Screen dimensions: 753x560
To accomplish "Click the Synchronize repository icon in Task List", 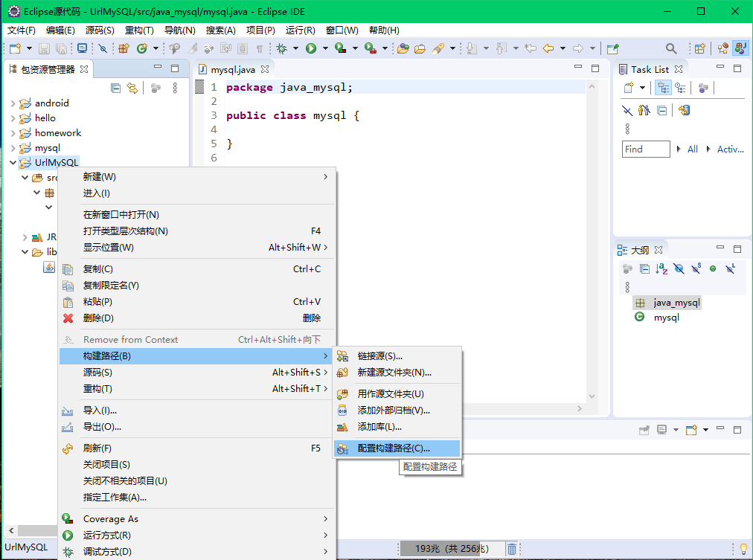I will 684,110.
